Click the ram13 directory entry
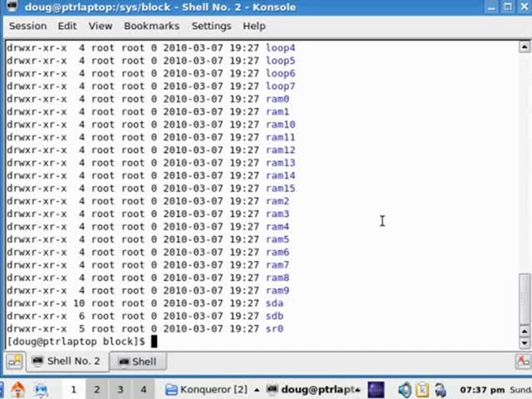Screen dimensions: 532x399 [280, 163]
